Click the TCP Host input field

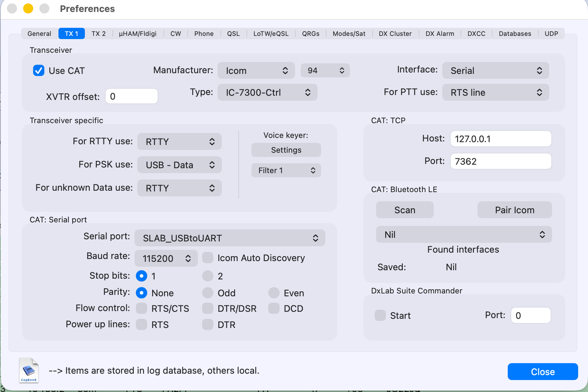pyautogui.click(x=501, y=139)
